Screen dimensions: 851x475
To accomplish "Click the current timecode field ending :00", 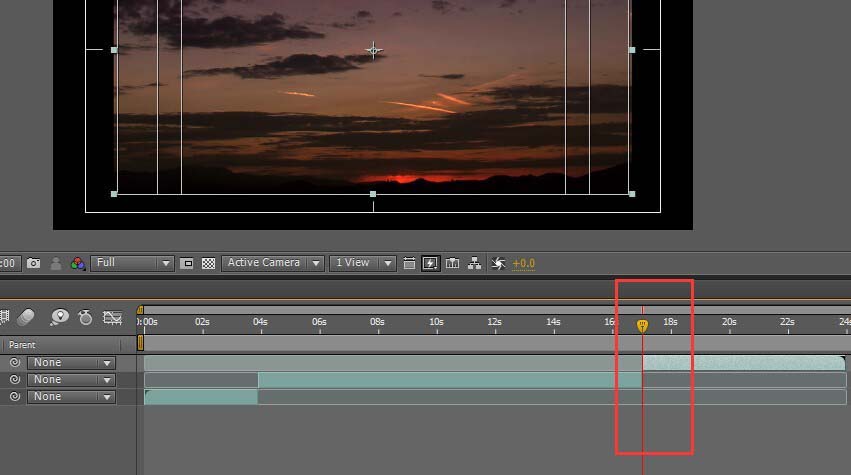I will (10, 263).
